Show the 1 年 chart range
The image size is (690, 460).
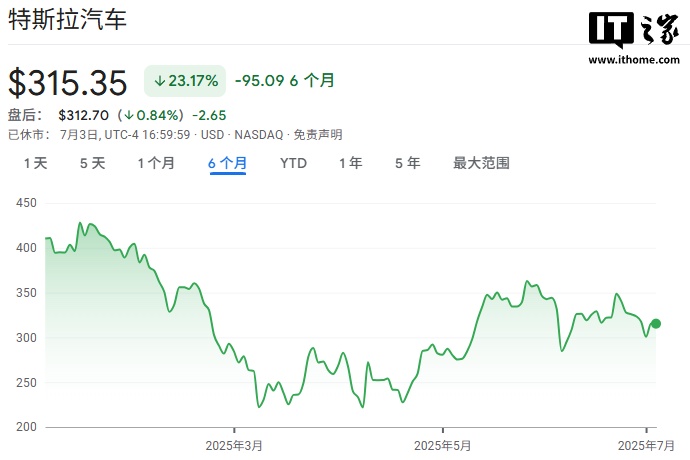click(351, 163)
